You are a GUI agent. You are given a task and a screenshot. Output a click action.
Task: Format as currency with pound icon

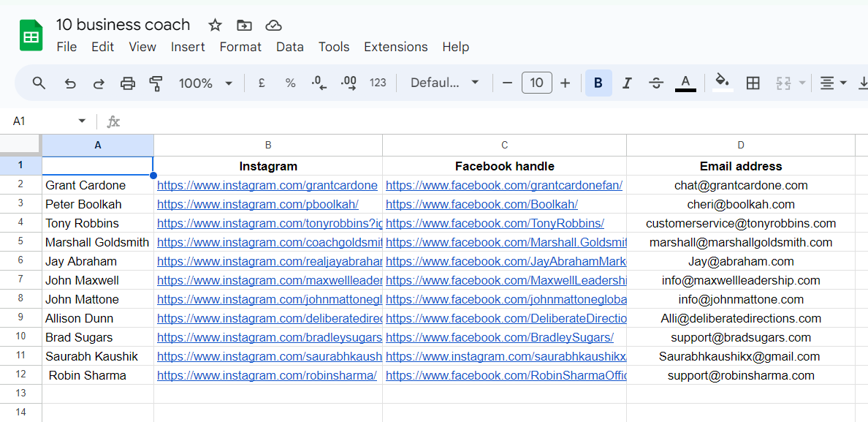262,83
